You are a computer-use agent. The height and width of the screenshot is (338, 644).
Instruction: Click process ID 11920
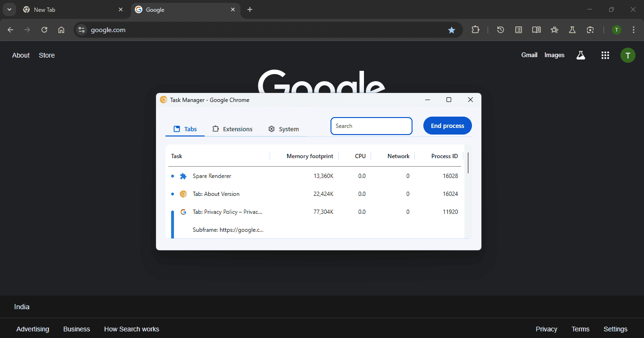click(x=450, y=212)
